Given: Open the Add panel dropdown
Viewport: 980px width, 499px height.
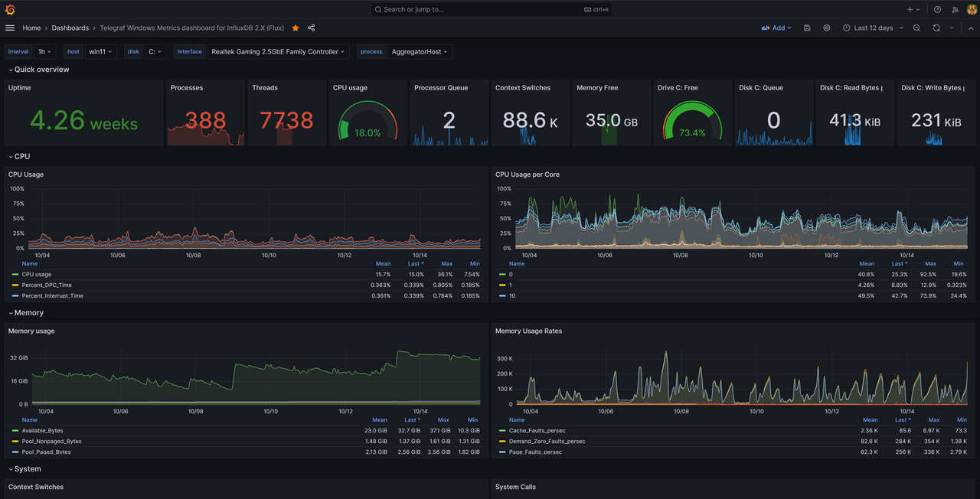Looking at the screenshot, I should [x=776, y=28].
